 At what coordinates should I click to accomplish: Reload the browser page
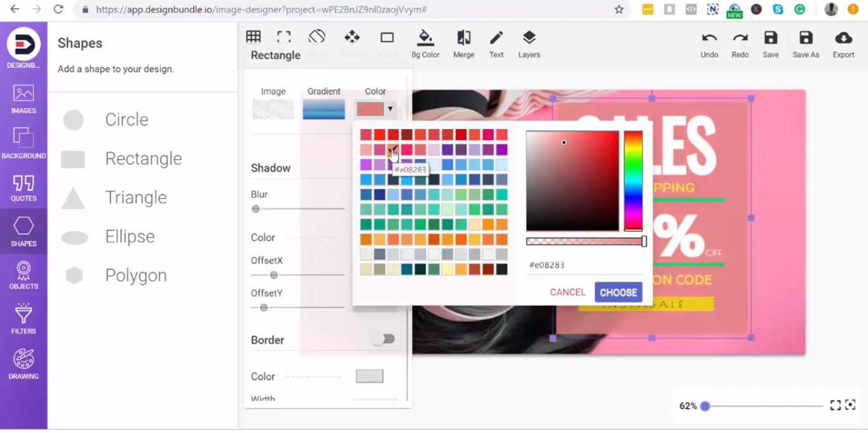coord(58,10)
